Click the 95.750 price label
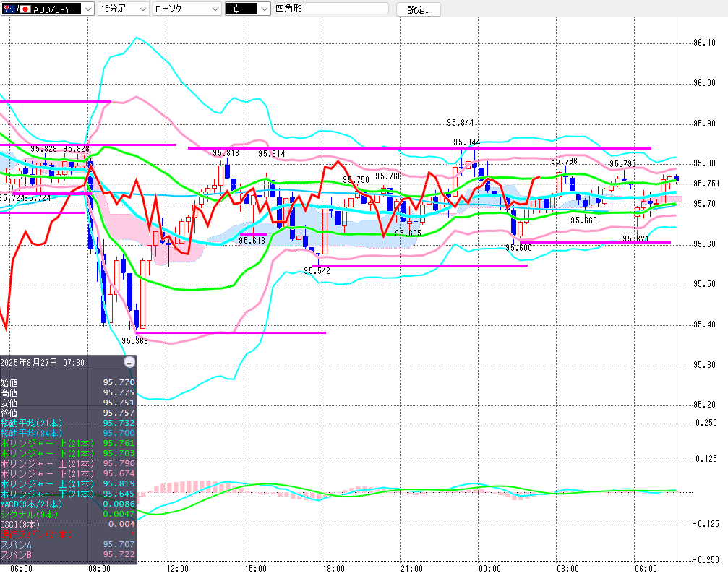 click(356, 180)
